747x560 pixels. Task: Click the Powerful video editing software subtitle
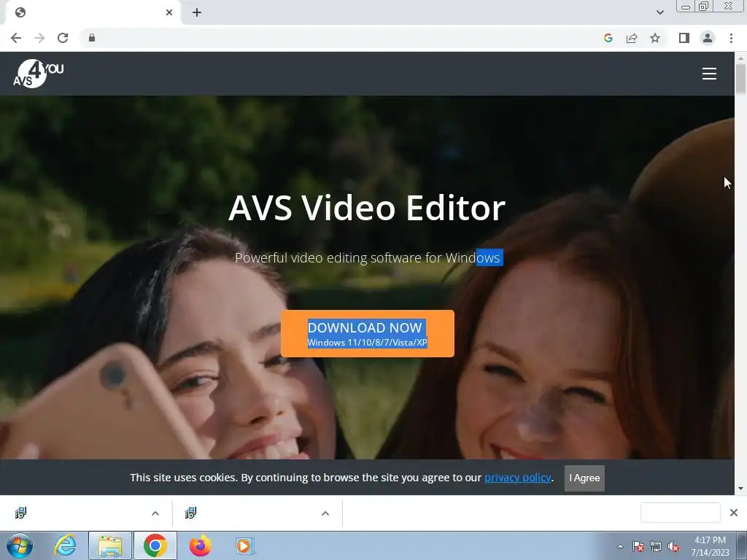(x=368, y=257)
